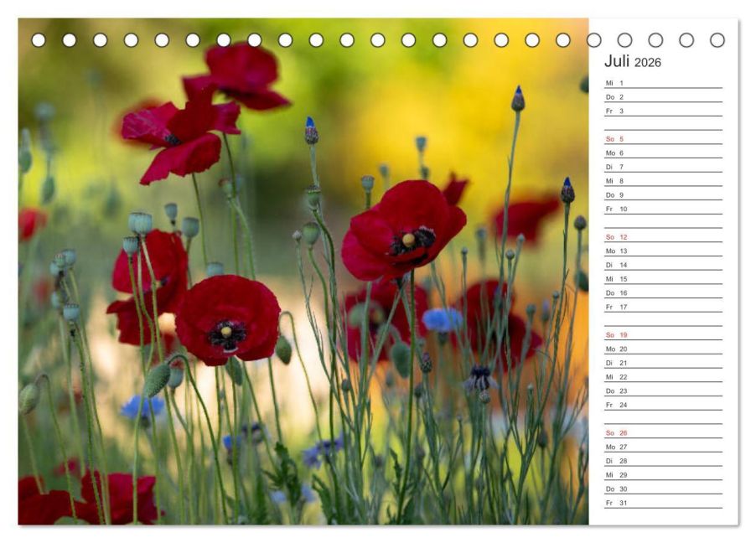Select the red So 5 Sunday row

pos(664,139)
